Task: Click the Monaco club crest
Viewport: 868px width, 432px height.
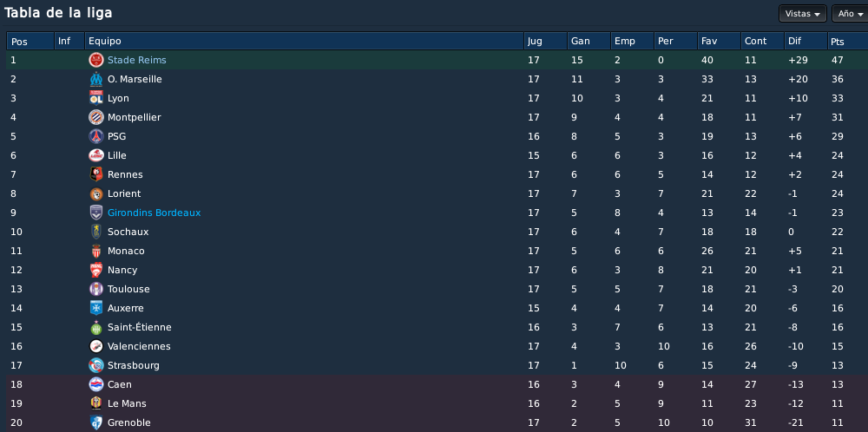Action: point(96,251)
